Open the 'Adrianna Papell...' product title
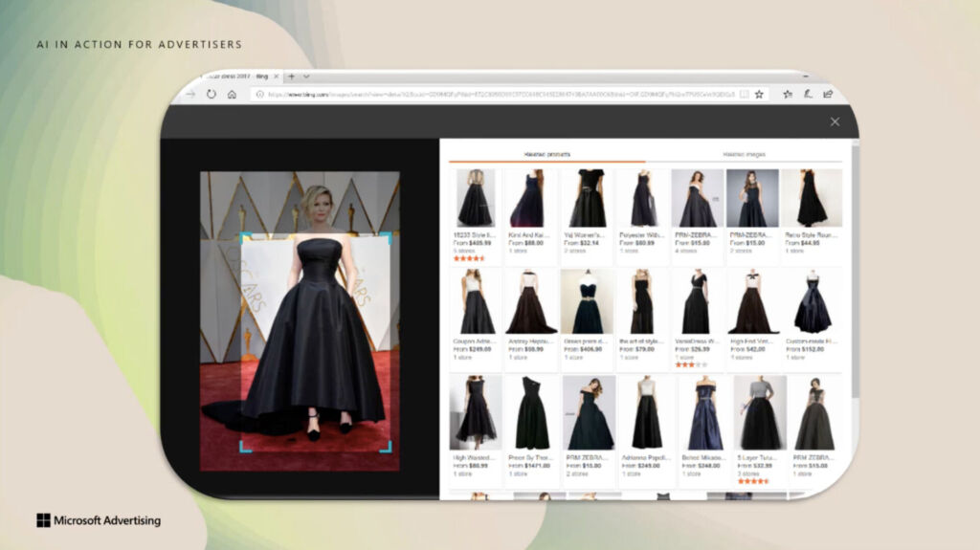The width and height of the screenshot is (980, 550). click(x=646, y=458)
